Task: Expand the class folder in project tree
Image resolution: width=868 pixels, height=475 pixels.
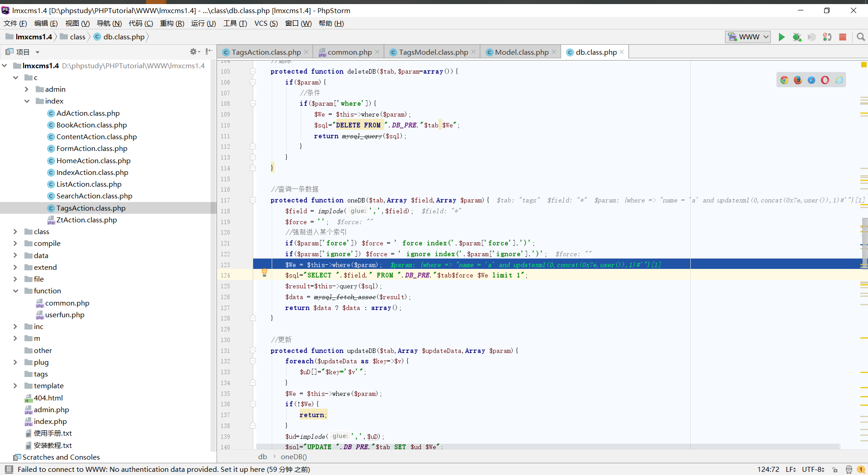Action: (15, 231)
